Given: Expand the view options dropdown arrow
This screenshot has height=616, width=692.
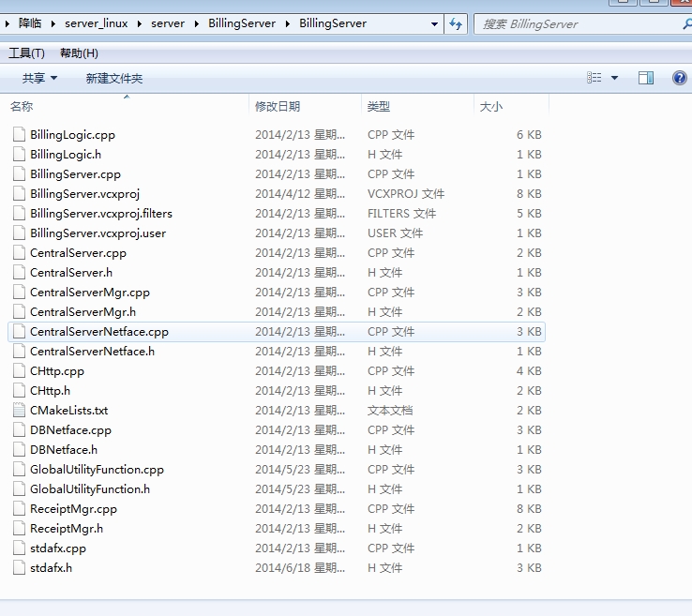Looking at the screenshot, I should pyautogui.click(x=614, y=78).
